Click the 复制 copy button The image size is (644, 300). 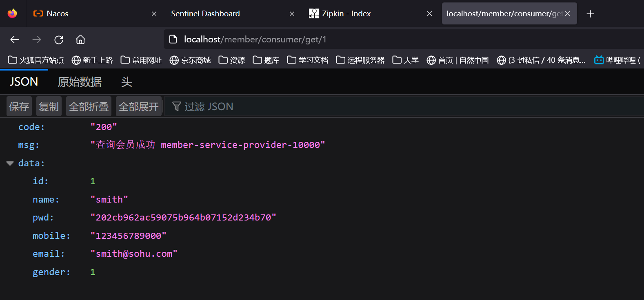pyautogui.click(x=49, y=106)
